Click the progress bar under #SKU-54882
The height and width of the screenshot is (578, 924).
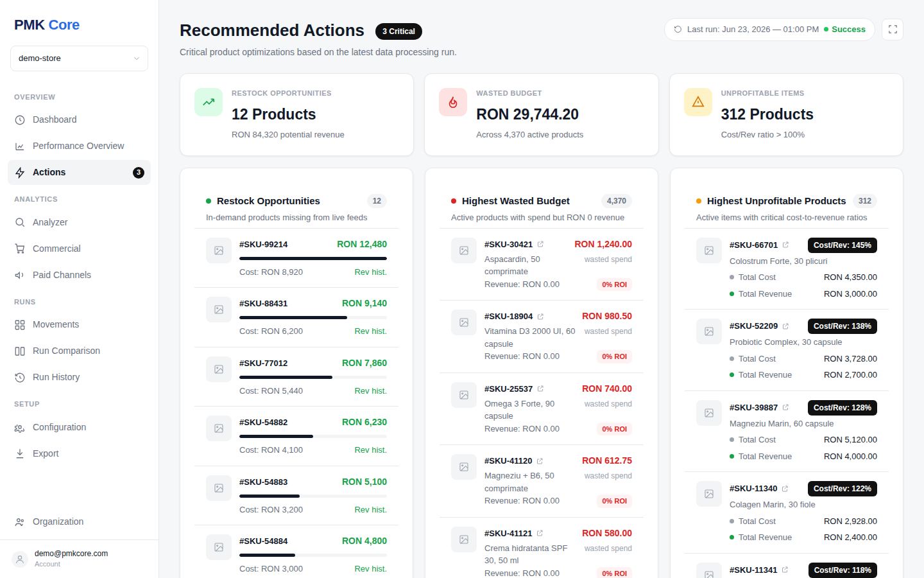point(313,436)
